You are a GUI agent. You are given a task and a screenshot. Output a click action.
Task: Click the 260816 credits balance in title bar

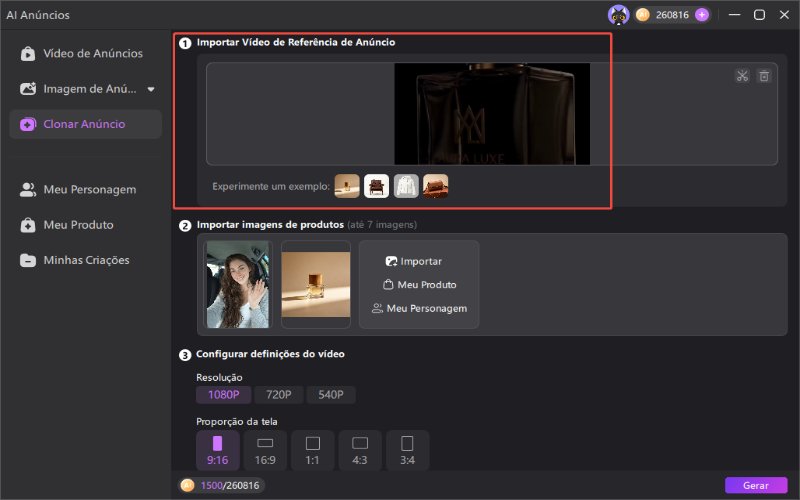pos(672,15)
